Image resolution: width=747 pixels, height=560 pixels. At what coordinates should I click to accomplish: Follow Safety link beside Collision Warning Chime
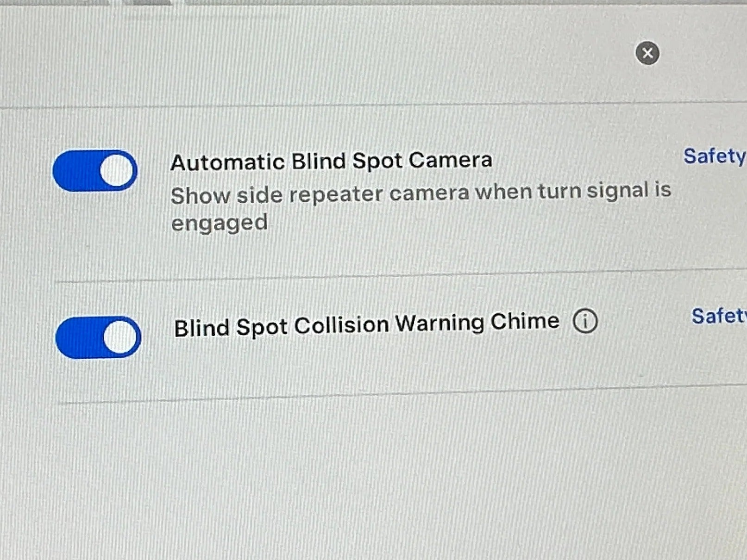(719, 317)
